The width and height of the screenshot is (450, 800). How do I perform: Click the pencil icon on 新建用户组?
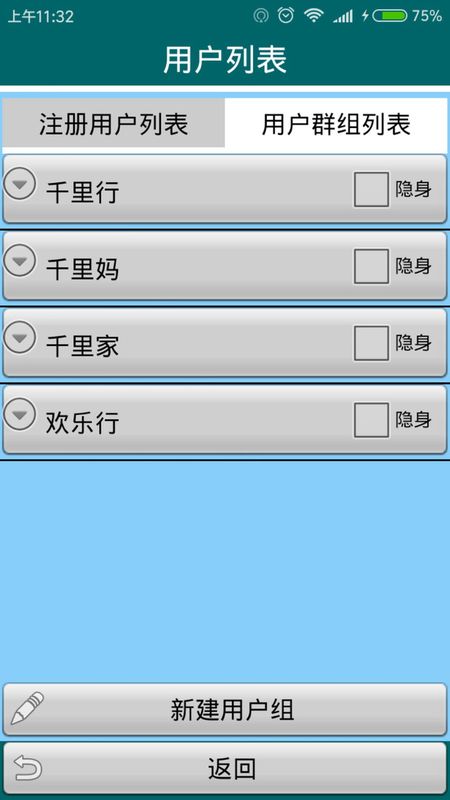click(27, 708)
